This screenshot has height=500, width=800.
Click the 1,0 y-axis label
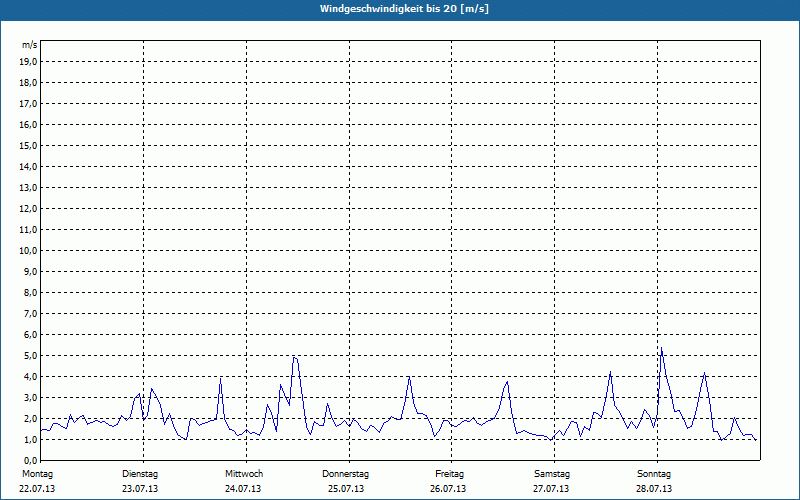coord(29,439)
